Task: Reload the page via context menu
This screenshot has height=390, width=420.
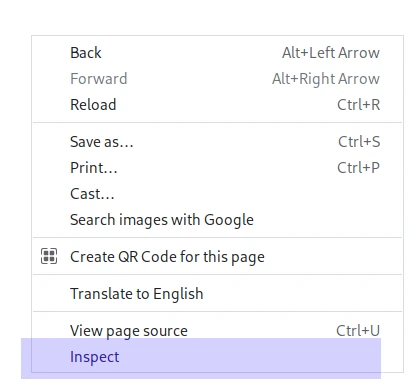Action: [x=217, y=105]
